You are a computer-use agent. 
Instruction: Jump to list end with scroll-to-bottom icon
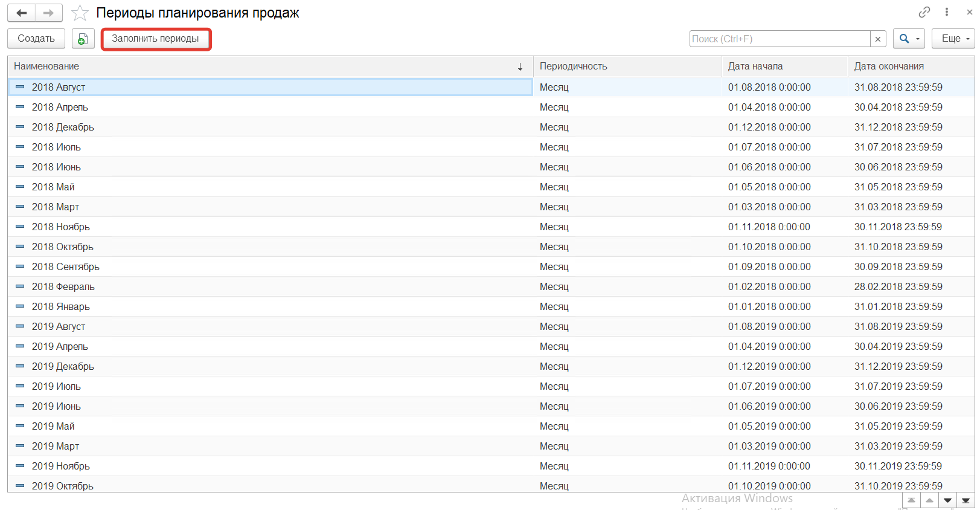pyautogui.click(x=966, y=500)
